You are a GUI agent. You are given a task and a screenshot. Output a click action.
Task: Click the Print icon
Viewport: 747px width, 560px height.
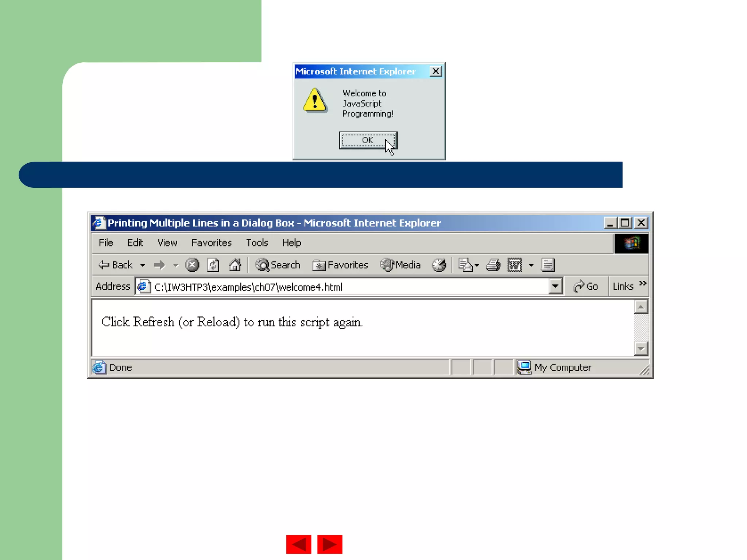tap(493, 265)
